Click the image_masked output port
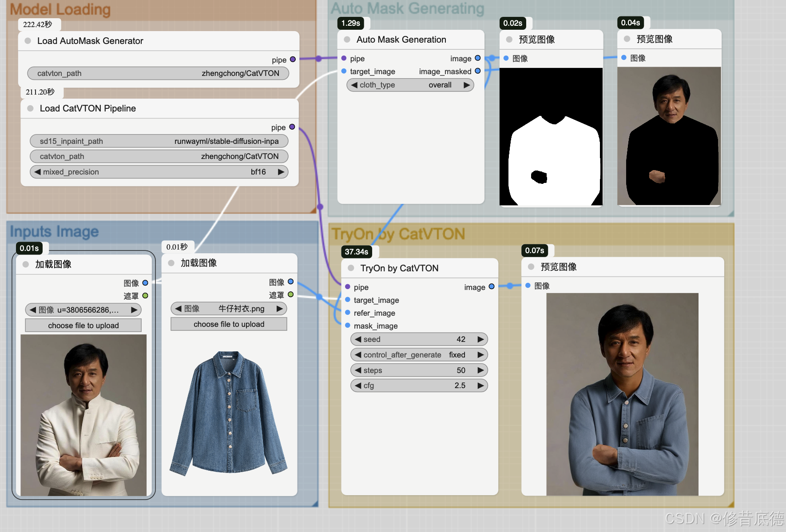This screenshot has width=786, height=532. pos(478,71)
